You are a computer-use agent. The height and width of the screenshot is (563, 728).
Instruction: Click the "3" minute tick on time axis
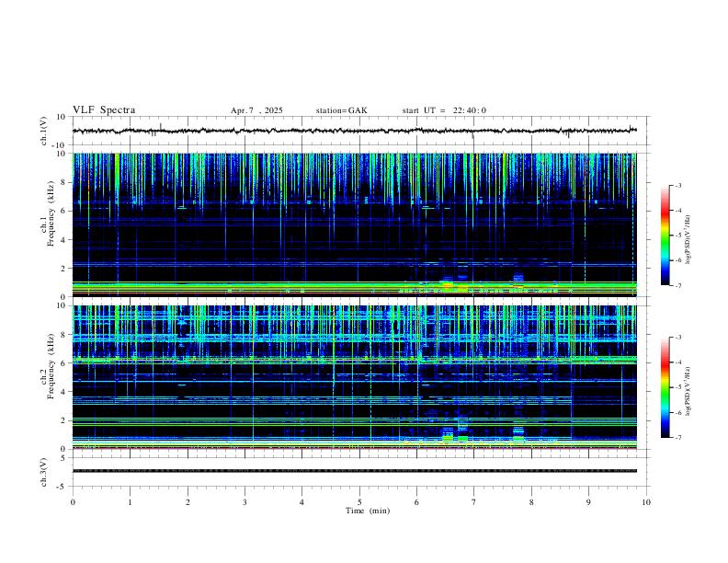(x=245, y=502)
